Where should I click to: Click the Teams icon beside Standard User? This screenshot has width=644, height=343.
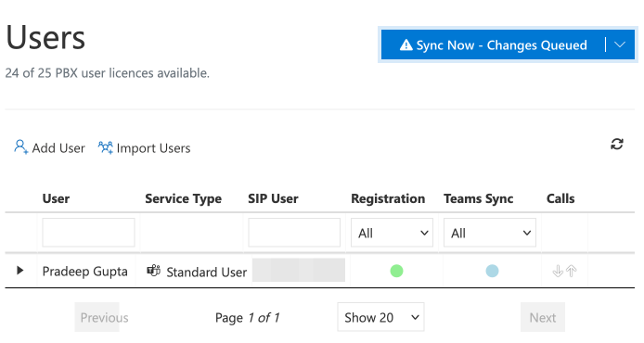coord(154,271)
